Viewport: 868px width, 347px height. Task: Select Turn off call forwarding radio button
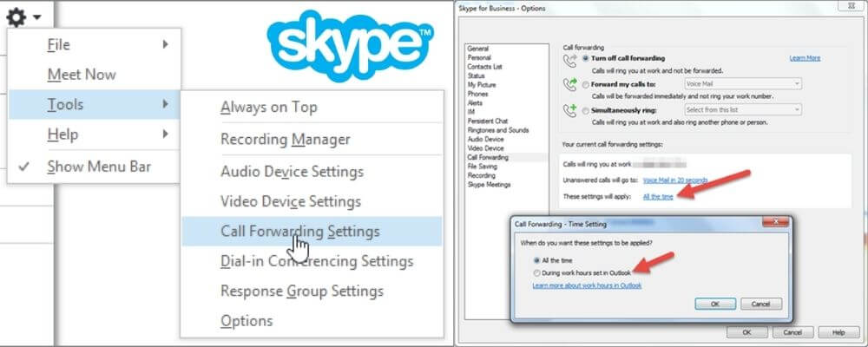pos(586,58)
